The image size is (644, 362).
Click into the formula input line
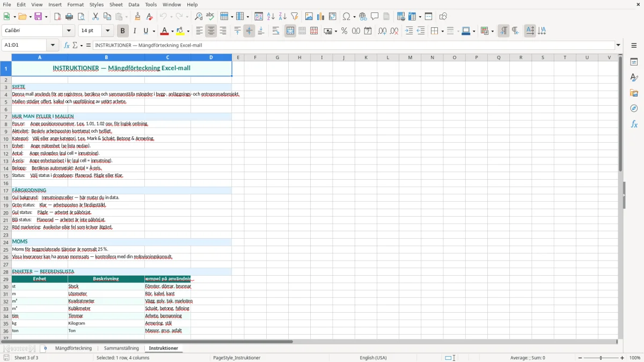[x=353, y=46]
